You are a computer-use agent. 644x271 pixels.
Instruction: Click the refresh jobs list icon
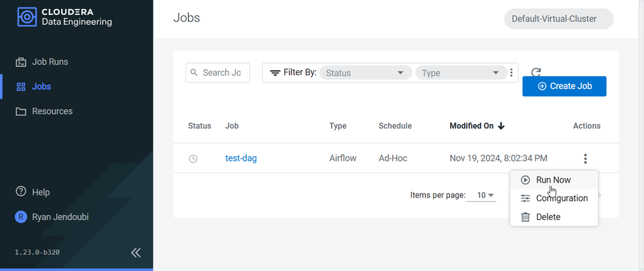click(536, 73)
